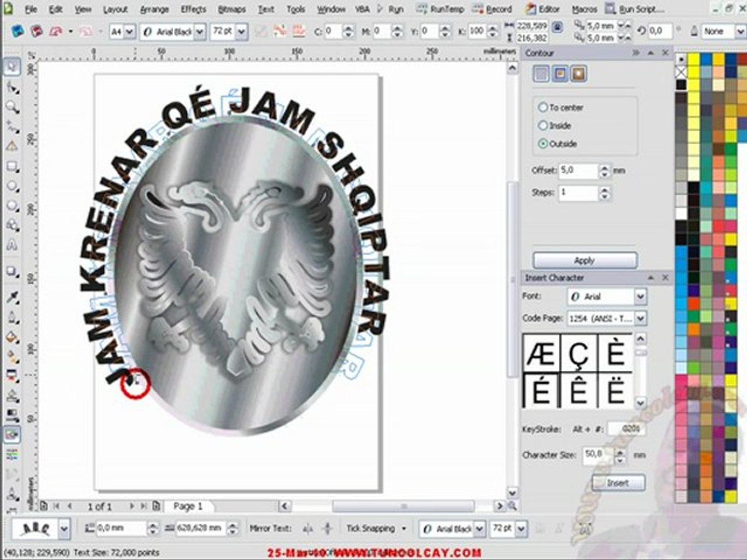Screen dimensions: 747x560
Task: Select the Shape tool in the toolbox
Action: coord(12,87)
